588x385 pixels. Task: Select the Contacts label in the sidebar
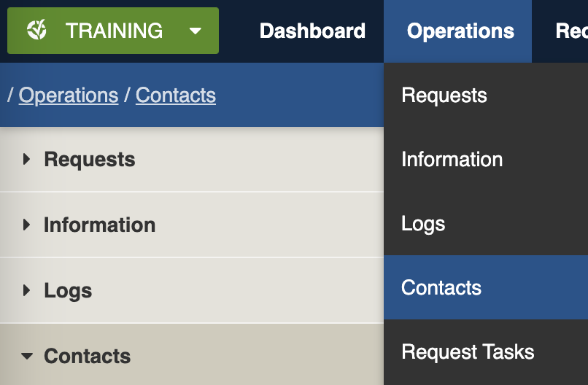87,356
